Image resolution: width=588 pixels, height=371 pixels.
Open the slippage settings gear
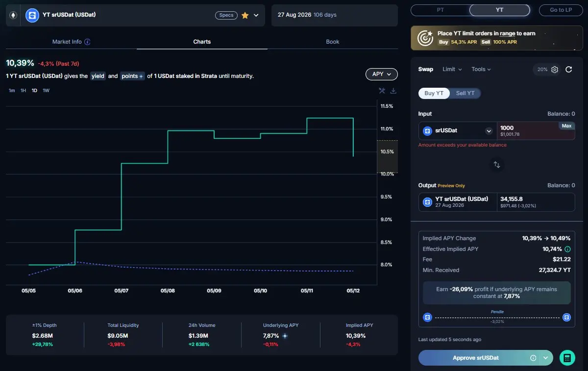point(555,70)
